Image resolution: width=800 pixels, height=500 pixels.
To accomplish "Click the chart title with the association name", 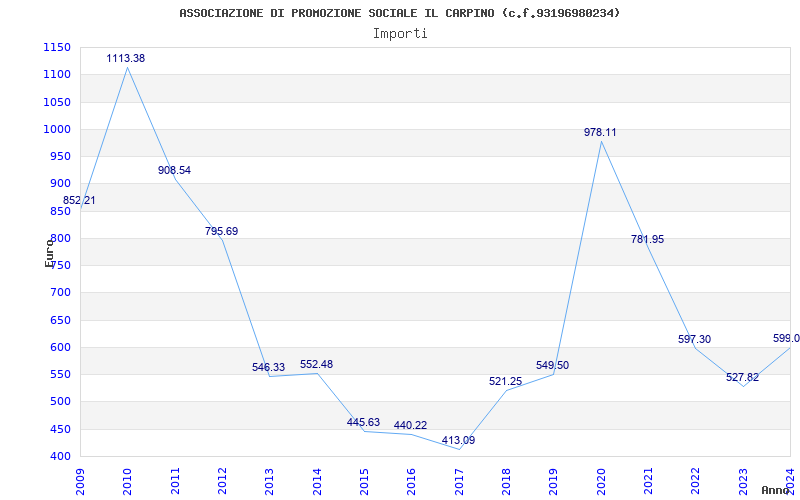I will 400,13.
